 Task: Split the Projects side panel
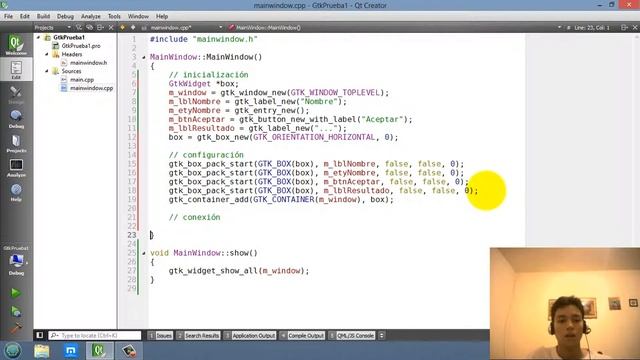(x=100, y=27)
